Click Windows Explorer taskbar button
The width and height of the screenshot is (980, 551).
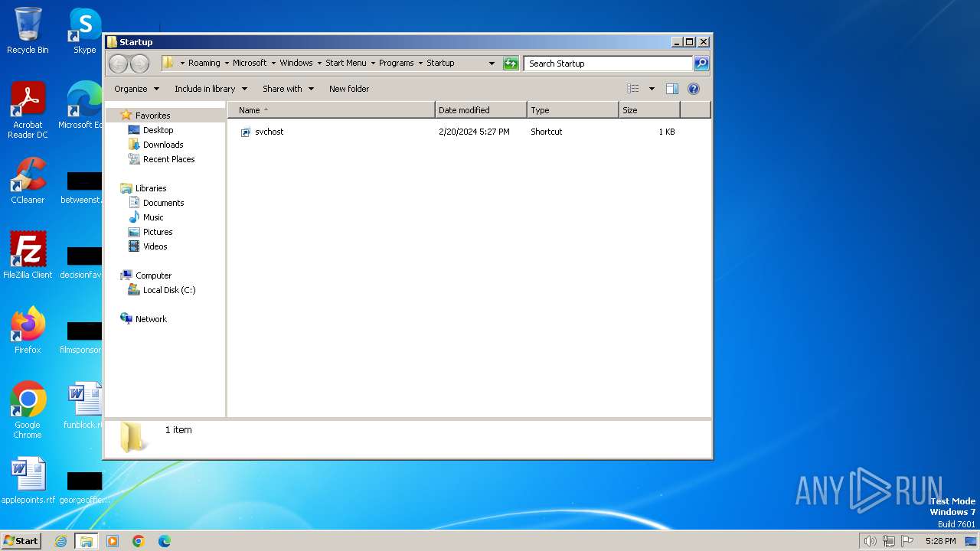pyautogui.click(x=87, y=541)
